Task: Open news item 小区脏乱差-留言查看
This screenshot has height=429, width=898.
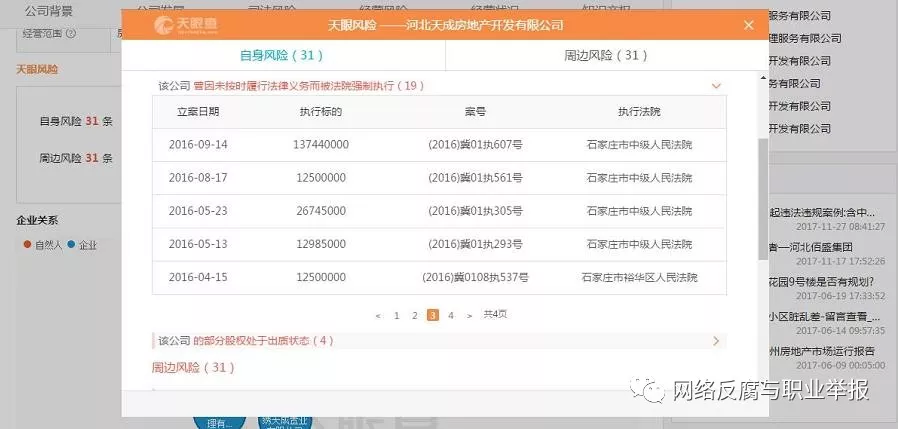Action: tap(824, 317)
